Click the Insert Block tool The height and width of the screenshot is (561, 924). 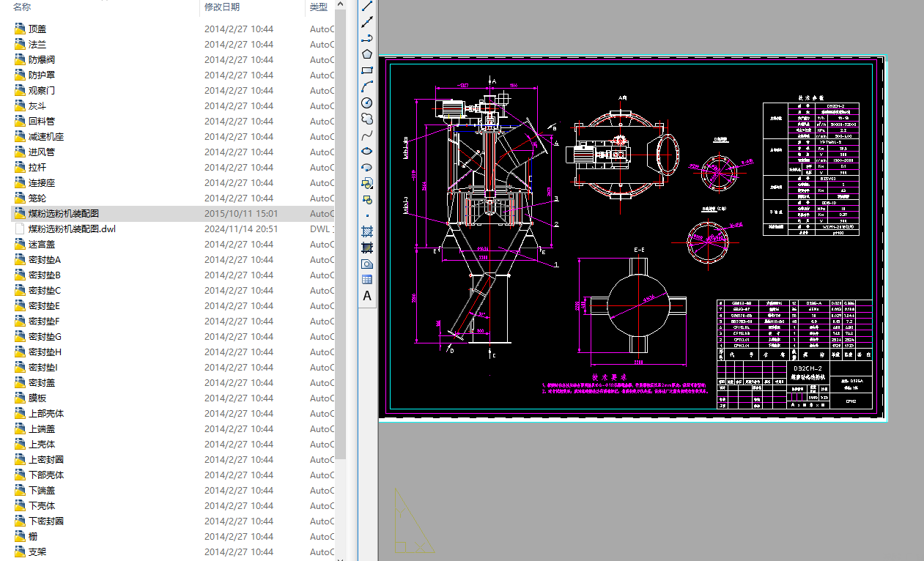click(367, 183)
